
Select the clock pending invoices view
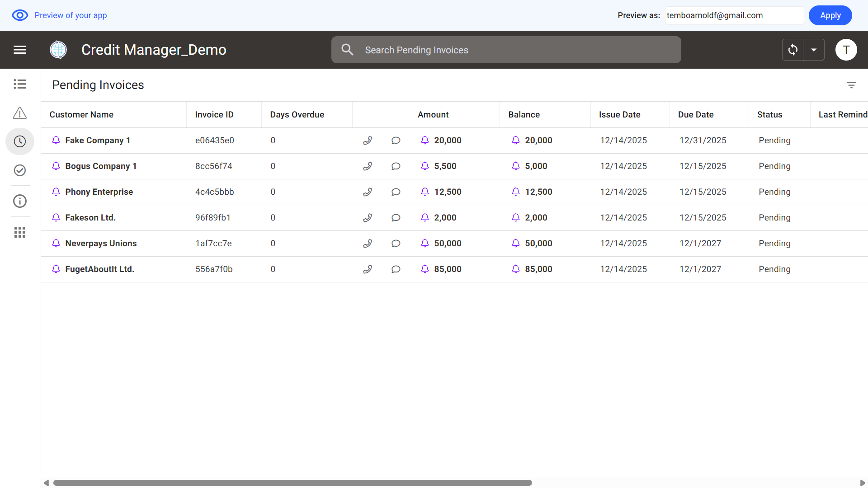20,141
